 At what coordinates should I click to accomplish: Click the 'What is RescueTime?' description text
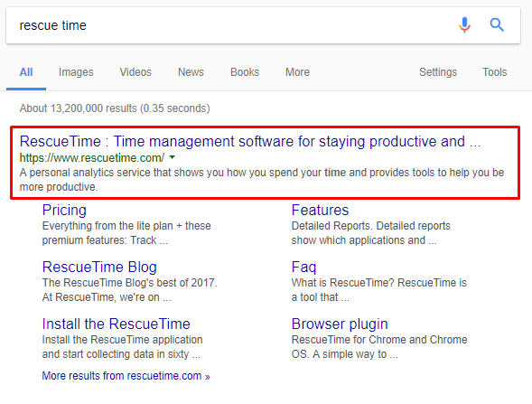coord(379,290)
